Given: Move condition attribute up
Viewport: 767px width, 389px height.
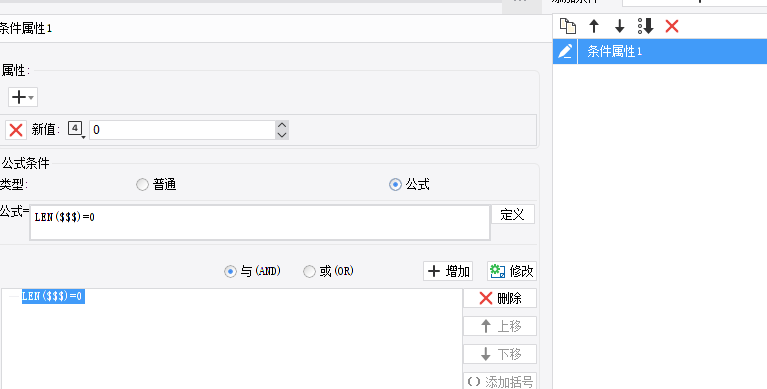Looking at the screenshot, I should pyautogui.click(x=594, y=26).
